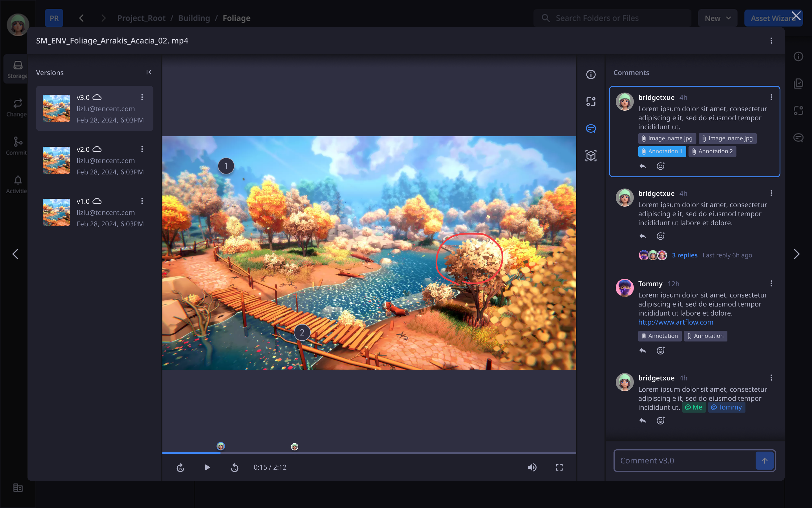Open the second image_name.jpg attachment
The image size is (812, 508).
click(727, 138)
